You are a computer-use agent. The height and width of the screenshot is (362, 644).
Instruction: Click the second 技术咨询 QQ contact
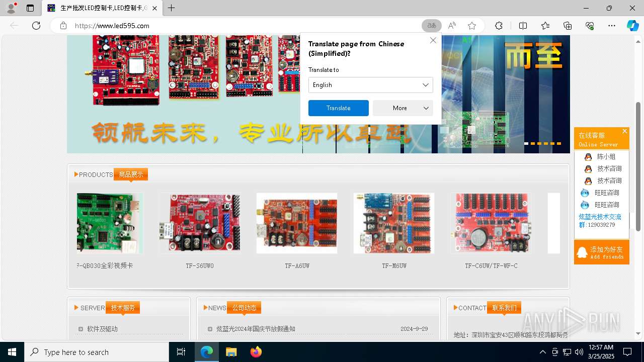(603, 180)
